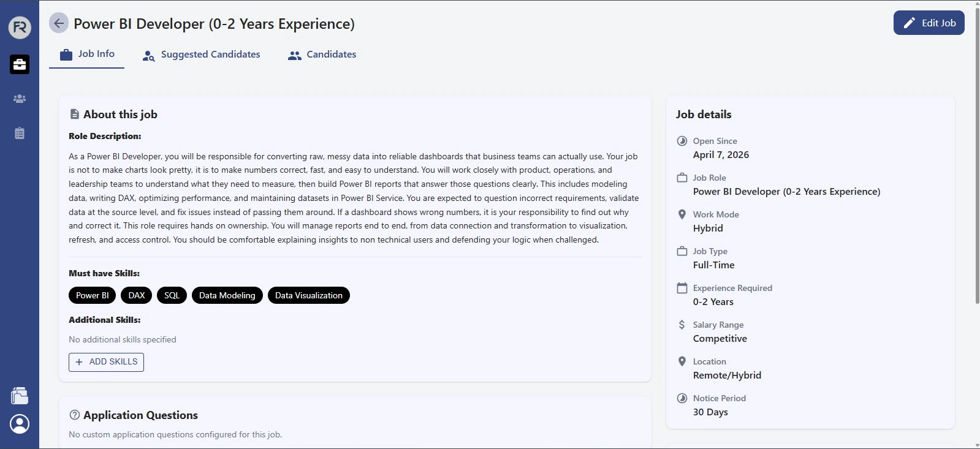Click the briefcase icon next to Job Type
Image resolution: width=980 pixels, height=449 pixels.
[682, 251]
